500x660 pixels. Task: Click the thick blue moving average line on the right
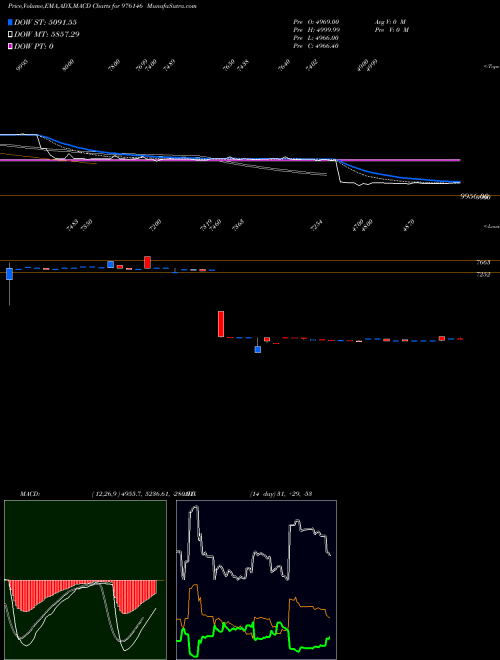tap(398, 176)
